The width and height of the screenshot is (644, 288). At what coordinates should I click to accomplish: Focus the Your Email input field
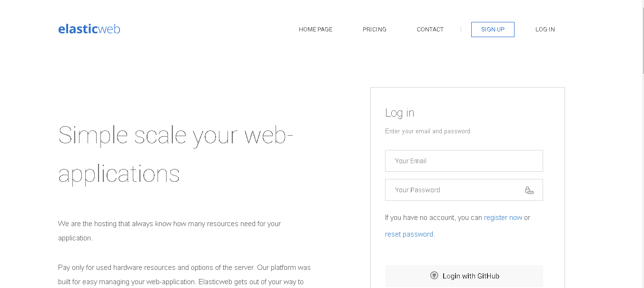pos(464,161)
